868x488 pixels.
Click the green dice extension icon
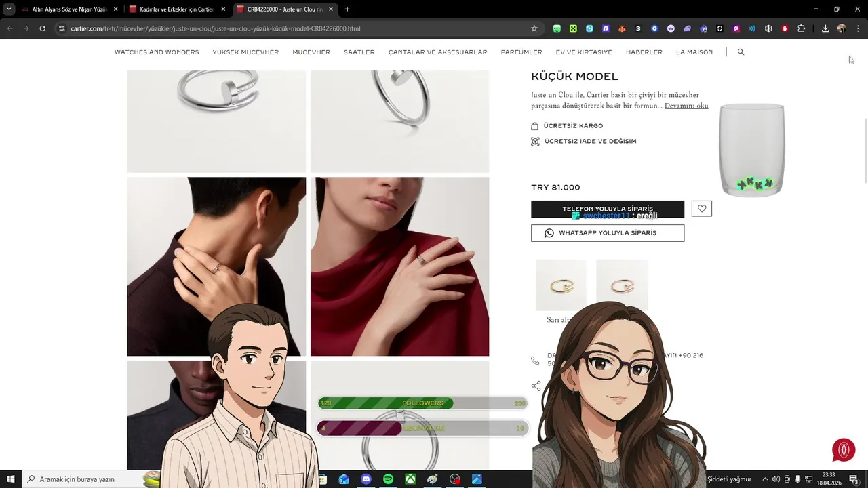coord(573,28)
